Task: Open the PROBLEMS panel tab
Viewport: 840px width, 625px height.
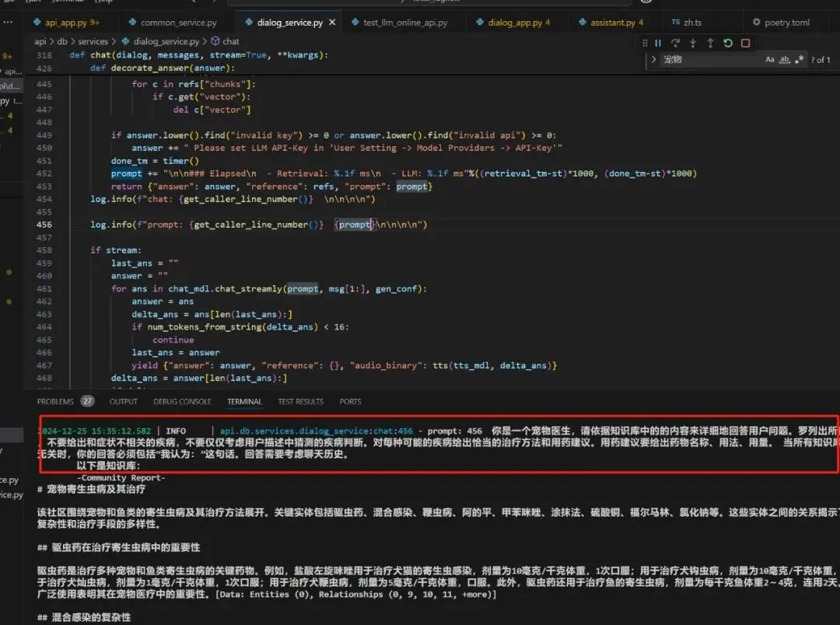Action: 55,401
